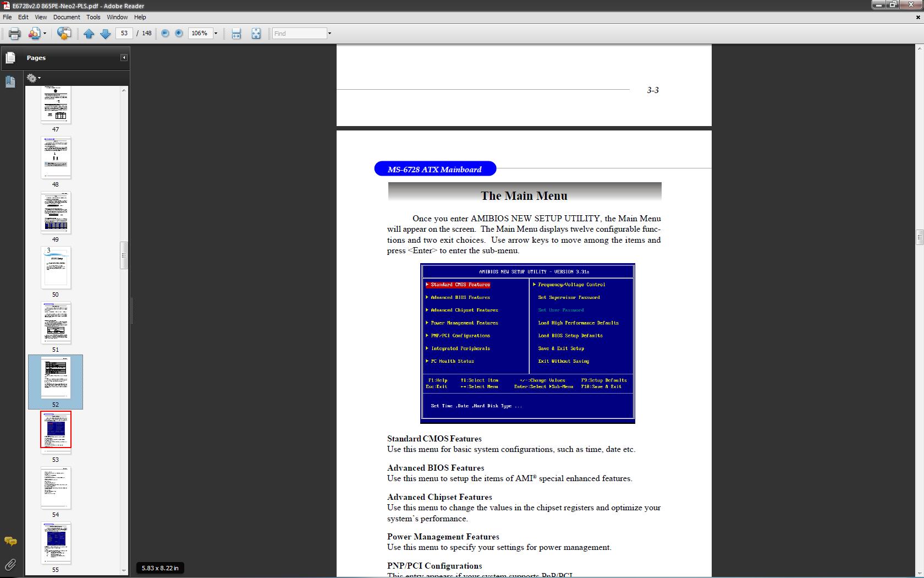This screenshot has height=578, width=924.
Task: Click the document vertical scrollbar thumb
Action: coord(919,237)
